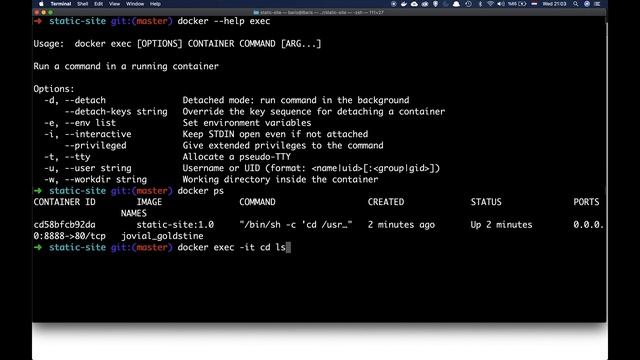Minimize Terminal with the yellow button
640x360 pixels.
(44, 12)
